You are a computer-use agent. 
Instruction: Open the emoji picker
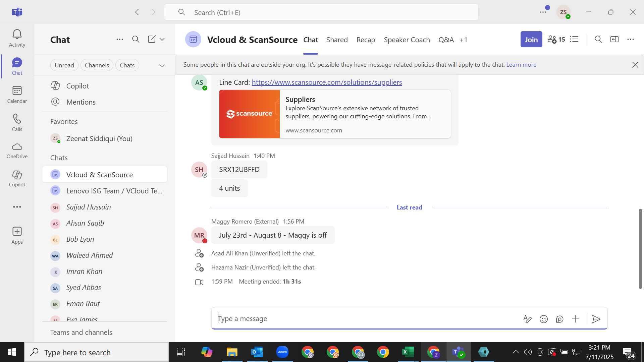pos(543,319)
